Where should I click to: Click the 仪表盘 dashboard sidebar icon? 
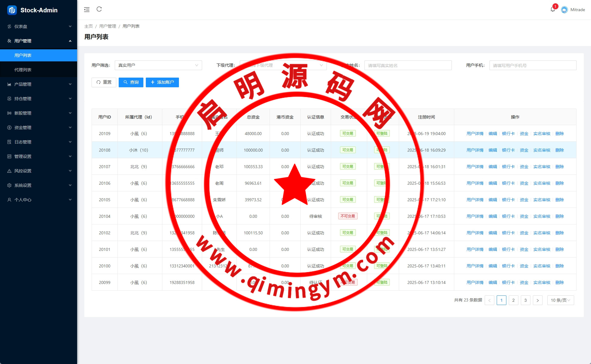(x=9, y=26)
